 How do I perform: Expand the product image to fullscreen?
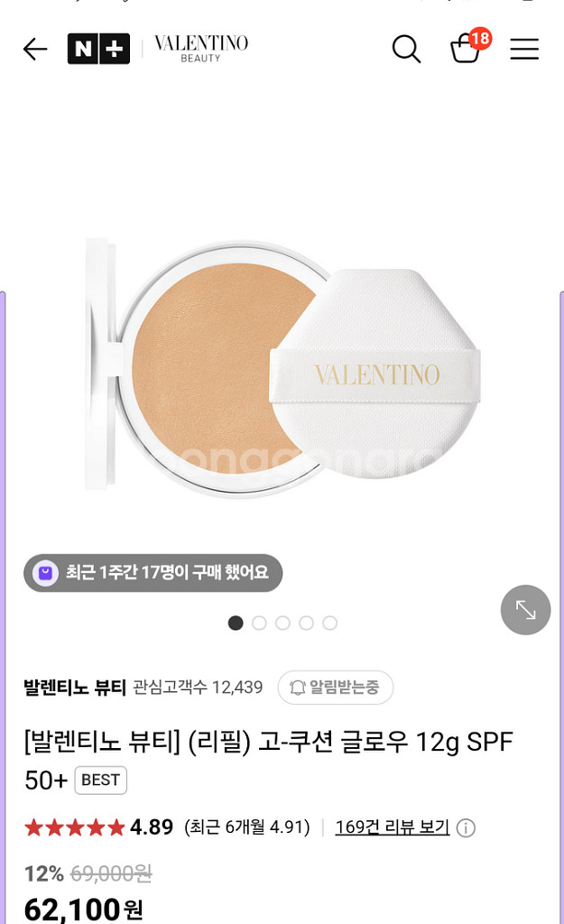point(526,609)
